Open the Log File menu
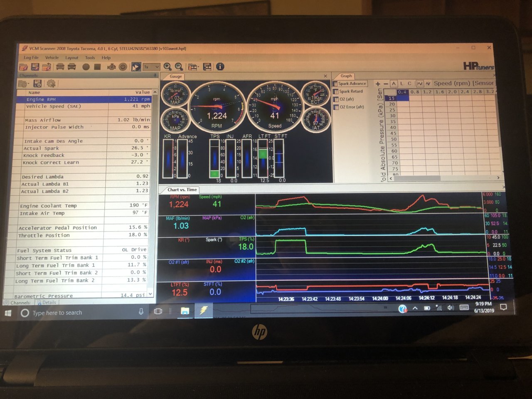The width and height of the screenshot is (532, 399). click(31, 58)
